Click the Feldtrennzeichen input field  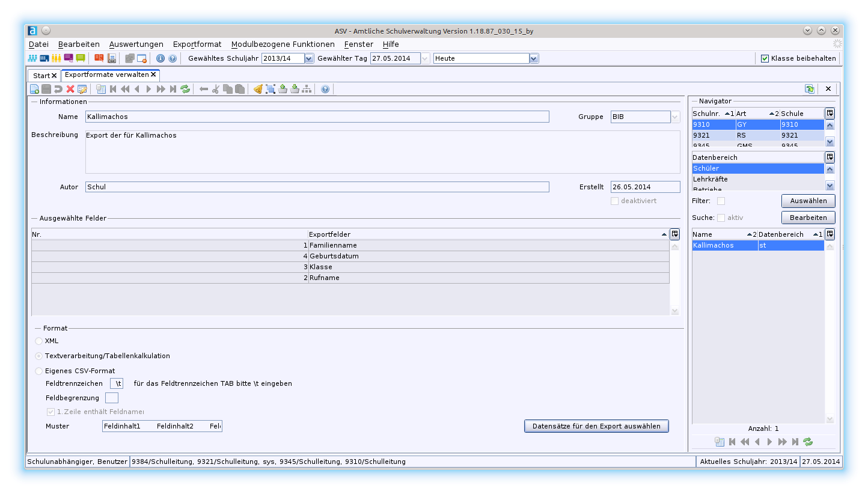pyautogui.click(x=117, y=383)
